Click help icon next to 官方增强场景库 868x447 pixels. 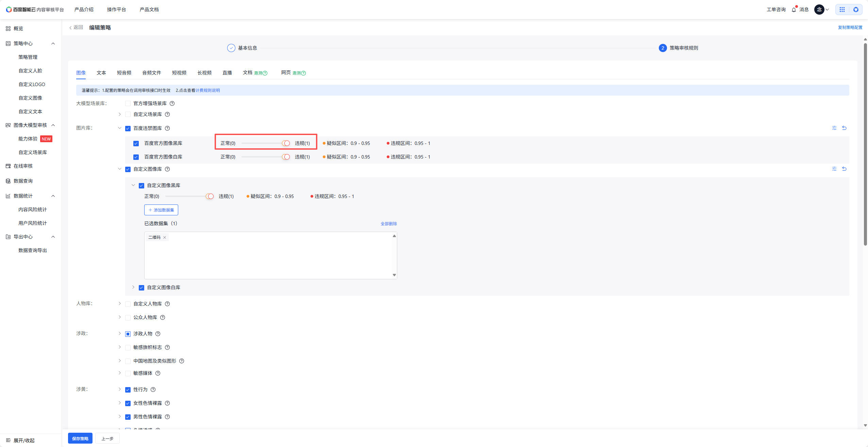[x=172, y=103]
